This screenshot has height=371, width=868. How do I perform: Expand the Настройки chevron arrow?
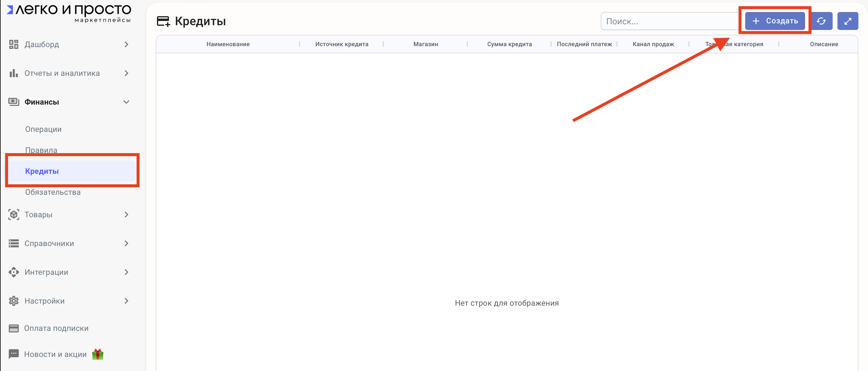pos(126,301)
